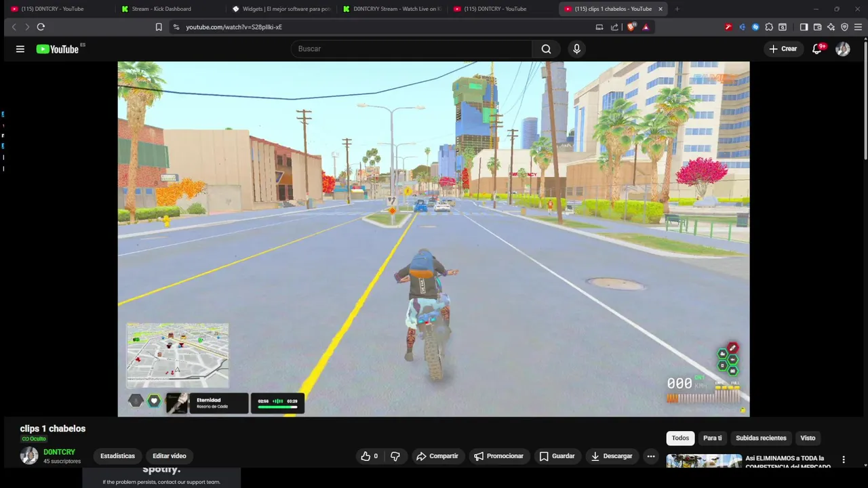Click the video player to pause

click(433, 239)
